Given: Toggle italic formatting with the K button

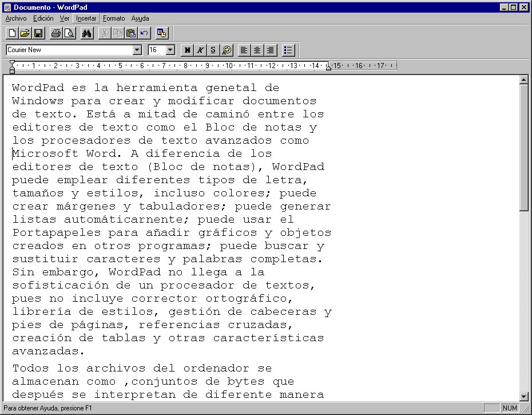Looking at the screenshot, I should point(200,50).
